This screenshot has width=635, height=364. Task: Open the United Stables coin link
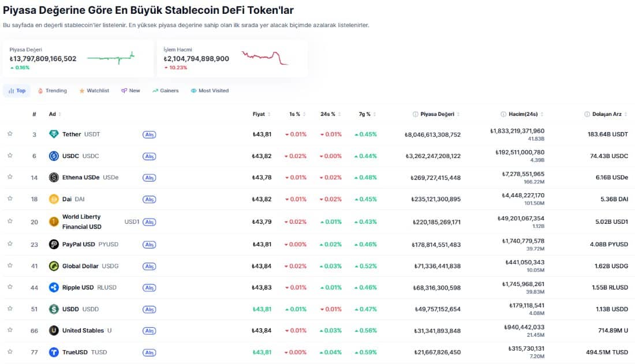click(87, 331)
